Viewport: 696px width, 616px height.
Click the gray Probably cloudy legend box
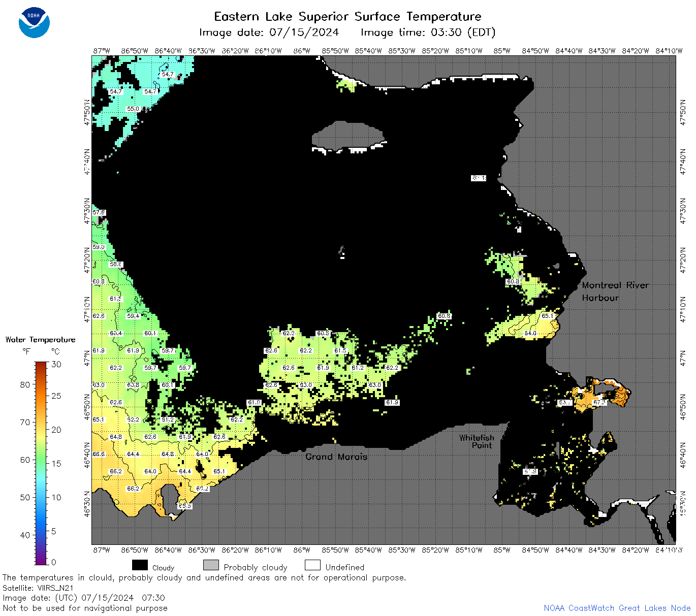[x=211, y=565]
